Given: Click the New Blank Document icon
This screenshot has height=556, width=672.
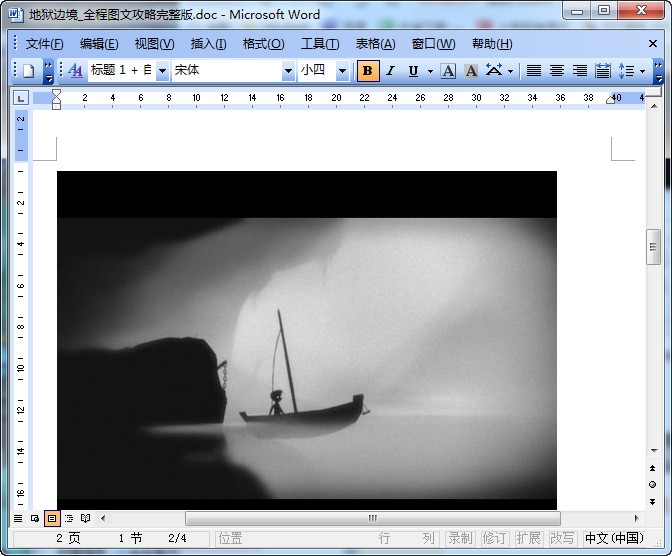Looking at the screenshot, I should click(x=28, y=71).
